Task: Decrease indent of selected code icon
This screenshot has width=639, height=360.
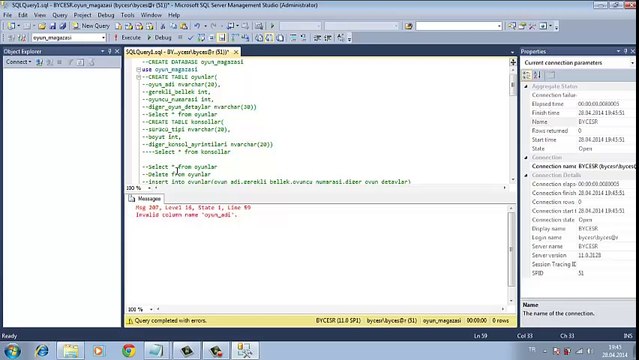Action: (x=317, y=38)
